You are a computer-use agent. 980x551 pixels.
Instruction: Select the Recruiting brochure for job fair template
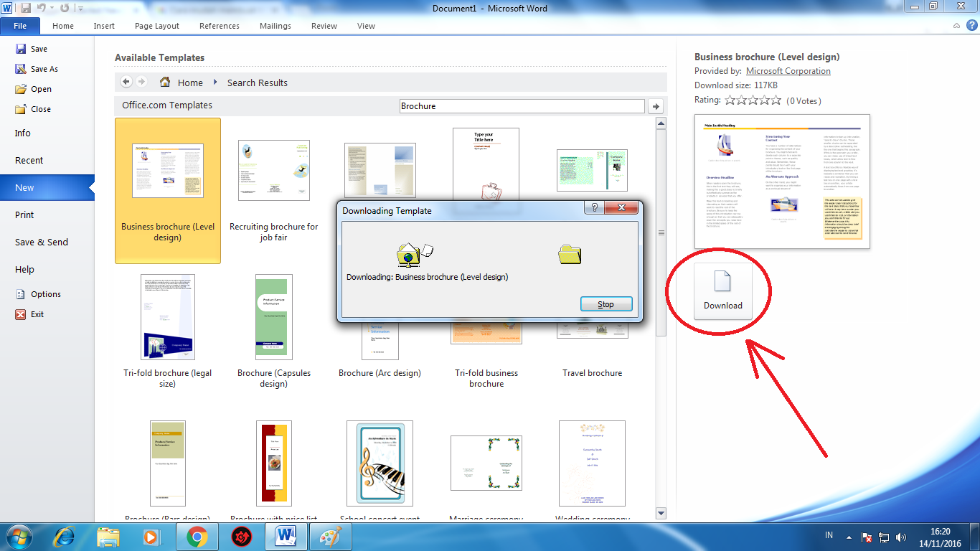click(274, 191)
